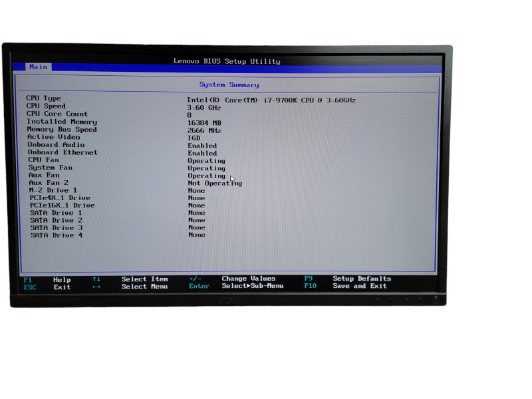532x399 pixels.
Task: Click the Not Operating status
Action: coord(215,184)
